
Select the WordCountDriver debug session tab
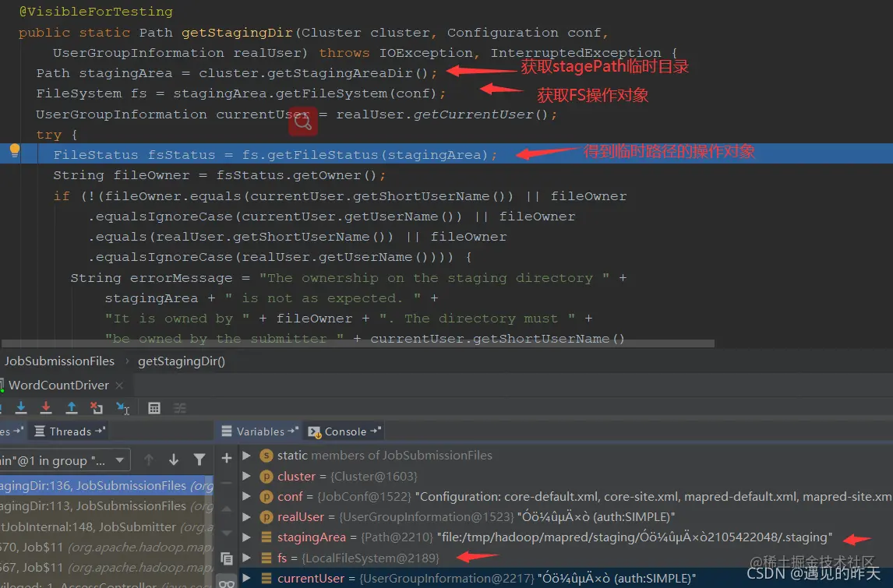point(58,386)
